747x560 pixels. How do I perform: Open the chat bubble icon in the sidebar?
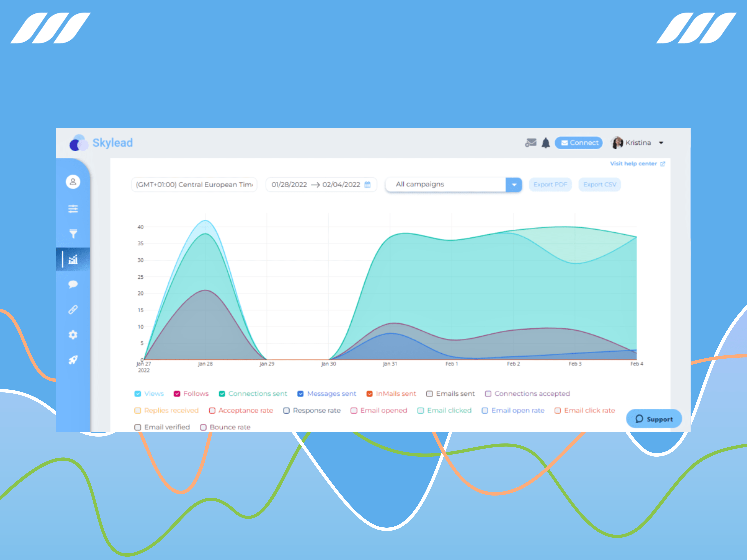(73, 284)
